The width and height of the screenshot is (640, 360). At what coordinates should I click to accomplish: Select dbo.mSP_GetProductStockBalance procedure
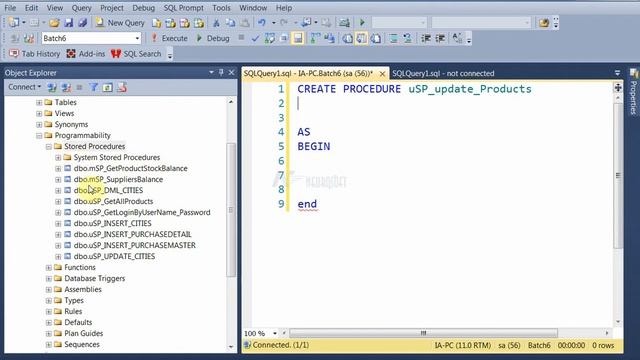131,168
